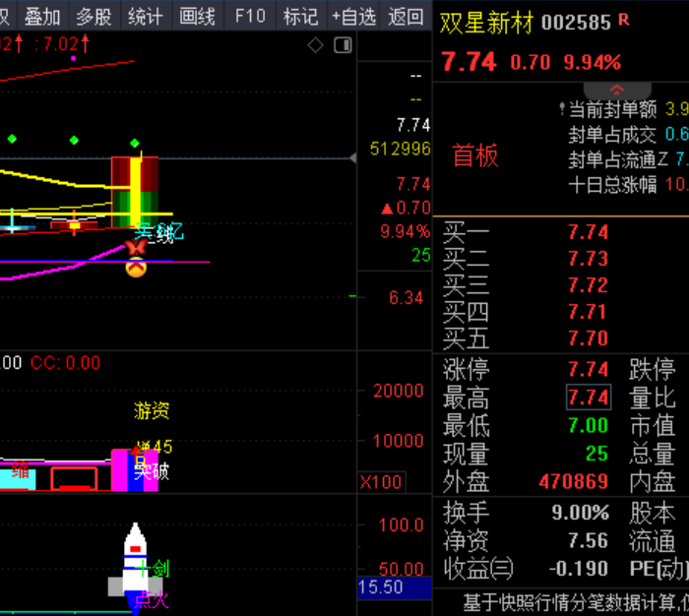Click the 现量 value 25
689x616 pixels.
click(596, 454)
